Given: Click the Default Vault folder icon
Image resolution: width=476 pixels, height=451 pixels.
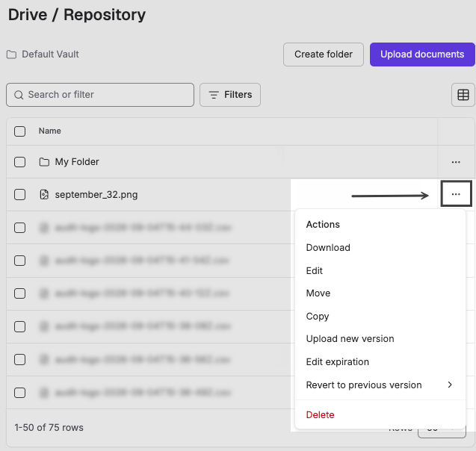Looking at the screenshot, I should (x=11, y=55).
